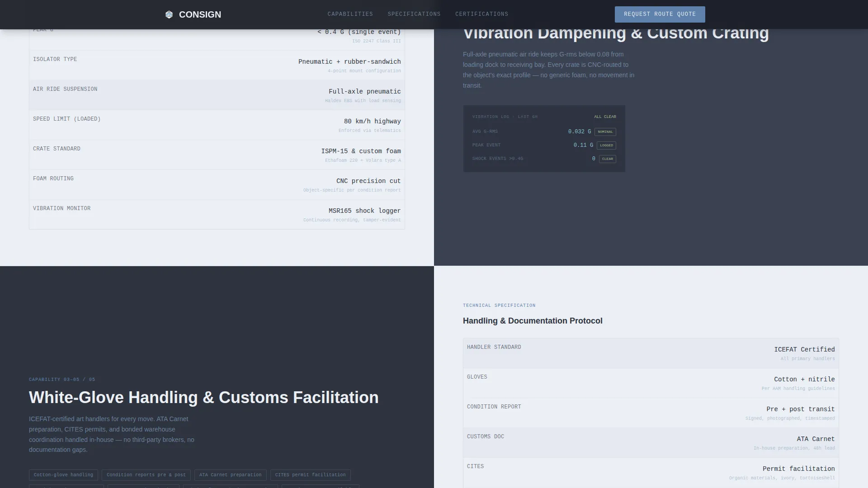Click the Cotton + nitrile value
This screenshot has width=868, height=488.
coord(804,379)
